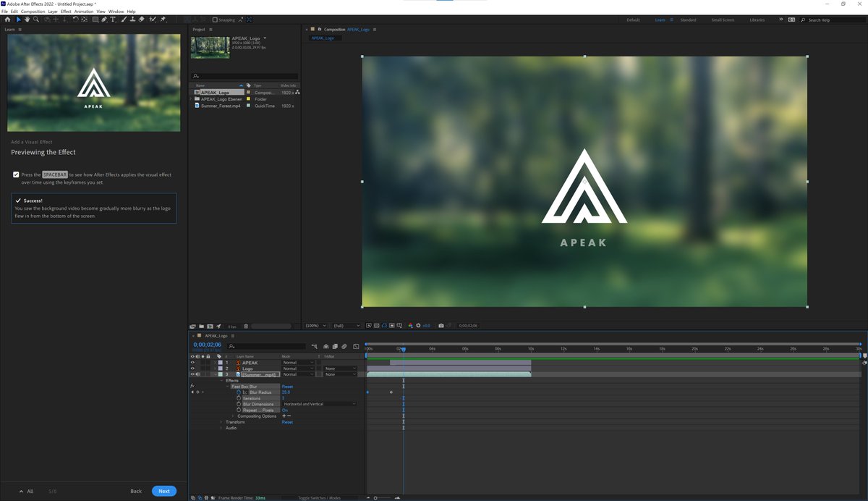Click the Region of Interest icon

point(392,326)
